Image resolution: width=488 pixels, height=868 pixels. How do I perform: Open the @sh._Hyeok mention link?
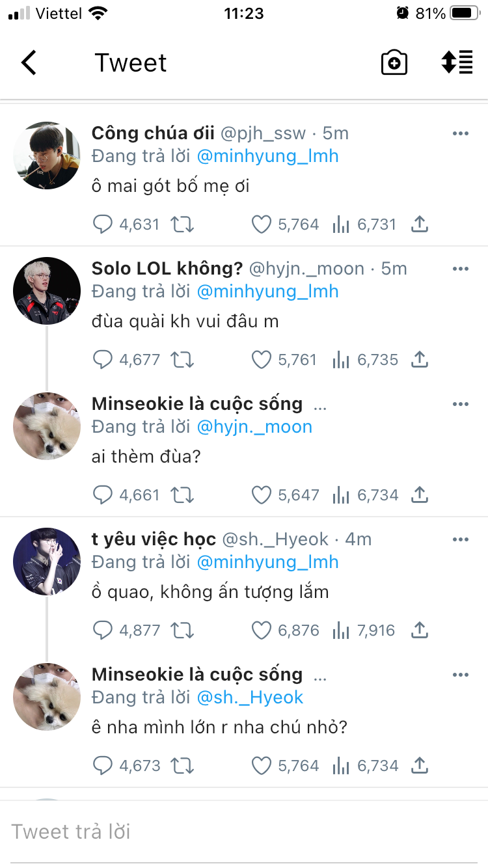[250, 698]
